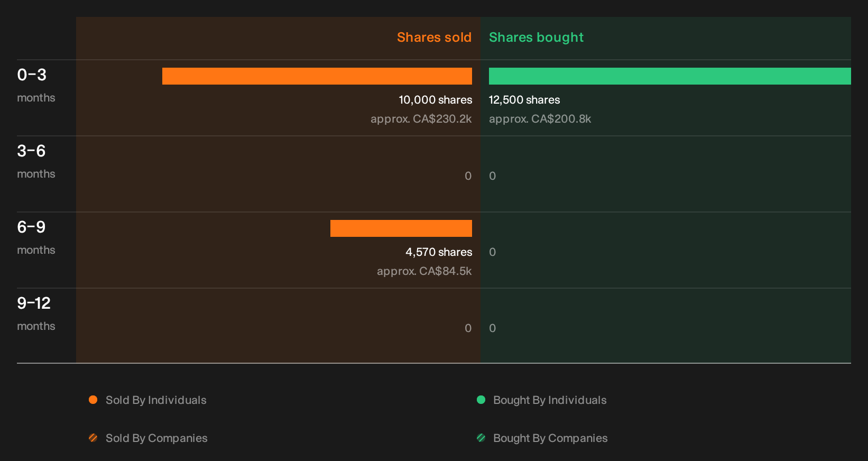Click the Shares bought column header
The image size is (868, 461).
[536, 38]
